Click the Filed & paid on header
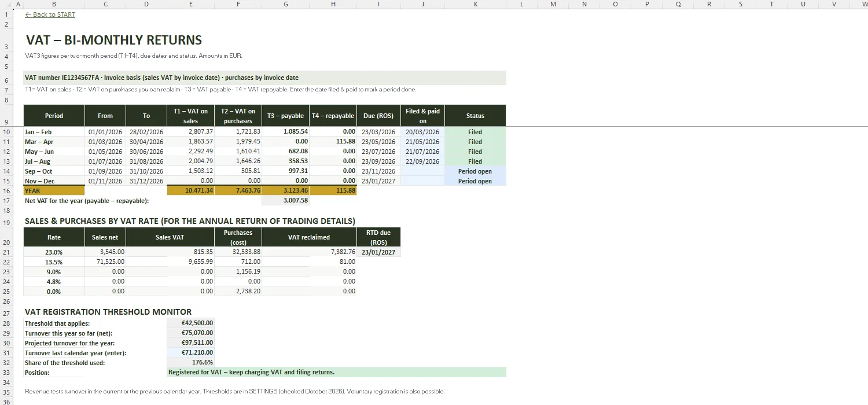Image resolution: width=868 pixels, height=405 pixels. click(422, 116)
